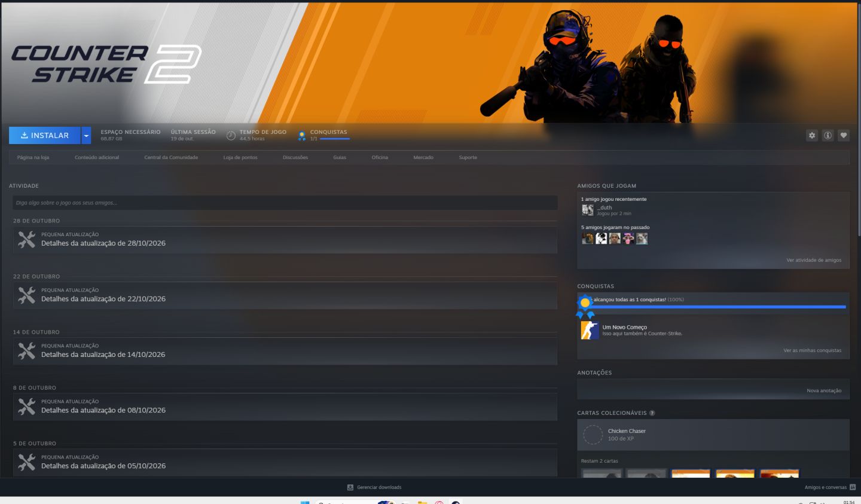
Task: Click the ribbon icon beside Conquistas header
Action: pyautogui.click(x=302, y=136)
